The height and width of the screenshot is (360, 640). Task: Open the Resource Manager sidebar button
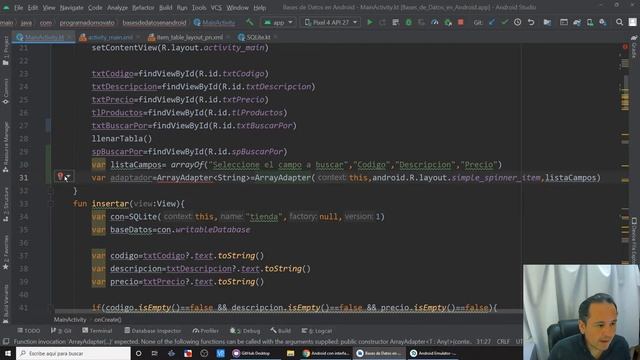(6, 147)
